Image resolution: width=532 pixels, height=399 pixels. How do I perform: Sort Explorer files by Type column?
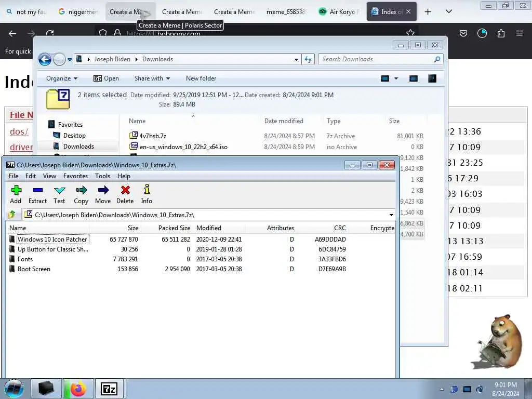pyautogui.click(x=334, y=121)
